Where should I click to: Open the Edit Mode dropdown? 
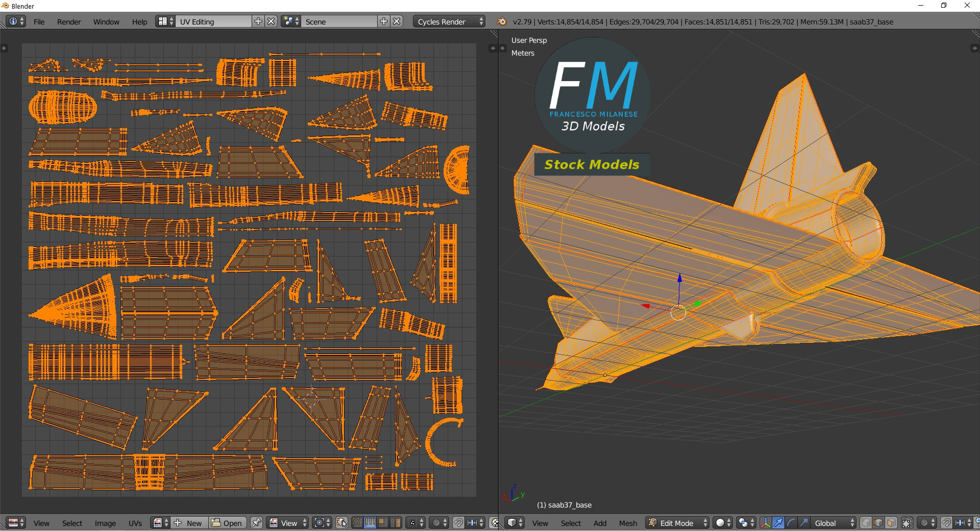678,523
